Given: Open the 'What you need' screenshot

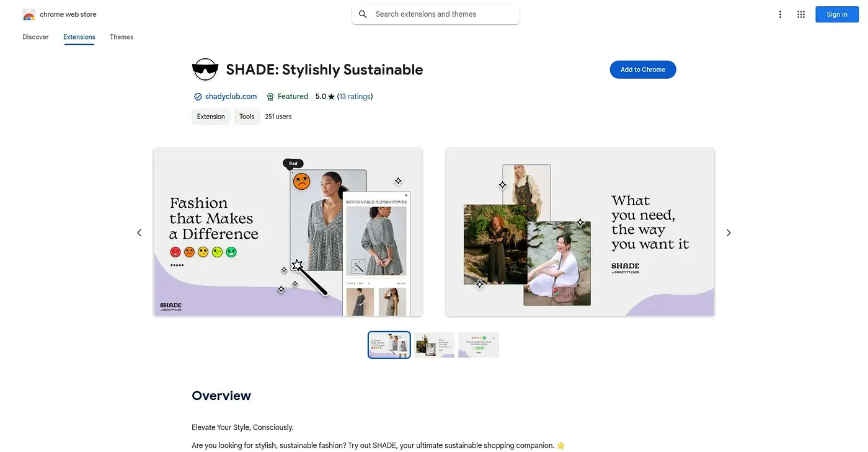Looking at the screenshot, I should click(x=580, y=232).
